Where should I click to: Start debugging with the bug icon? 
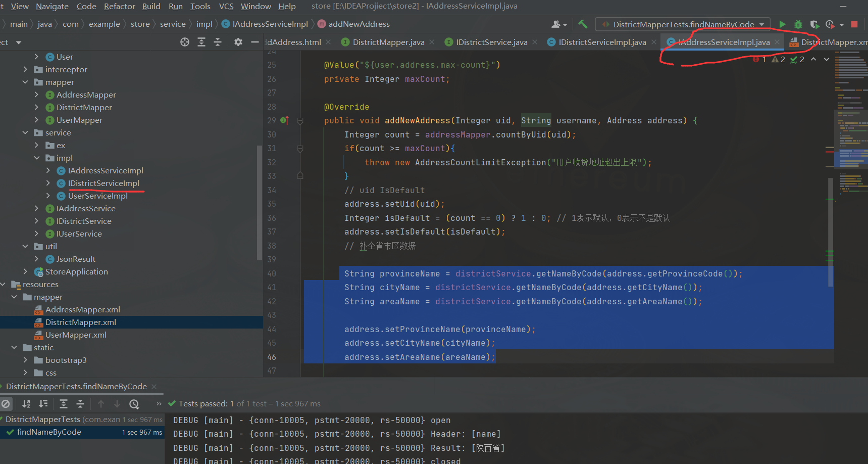pyautogui.click(x=798, y=24)
